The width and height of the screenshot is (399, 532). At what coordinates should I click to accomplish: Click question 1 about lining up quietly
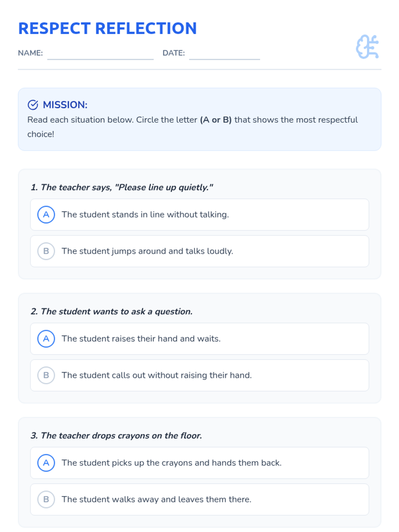(x=122, y=187)
